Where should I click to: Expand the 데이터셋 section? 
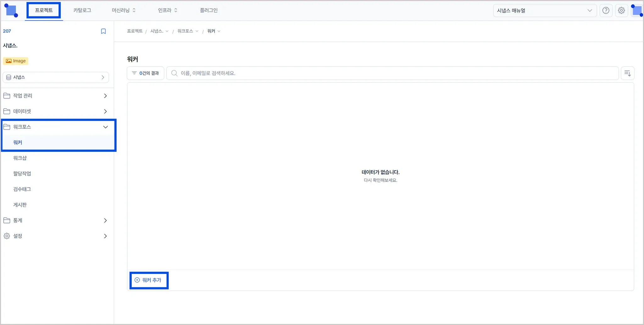coord(105,111)
